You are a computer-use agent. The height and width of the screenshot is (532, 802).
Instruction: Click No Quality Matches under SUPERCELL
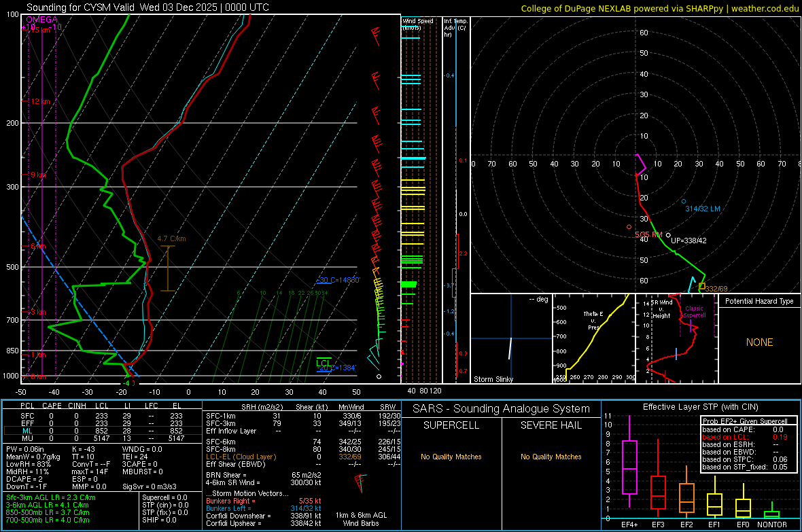(451, 457)
